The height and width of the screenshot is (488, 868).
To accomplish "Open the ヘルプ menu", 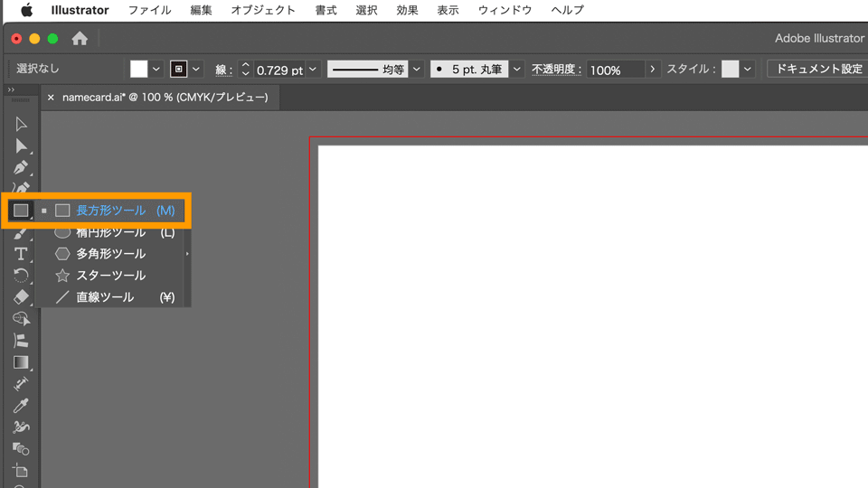I will [568, 10].
